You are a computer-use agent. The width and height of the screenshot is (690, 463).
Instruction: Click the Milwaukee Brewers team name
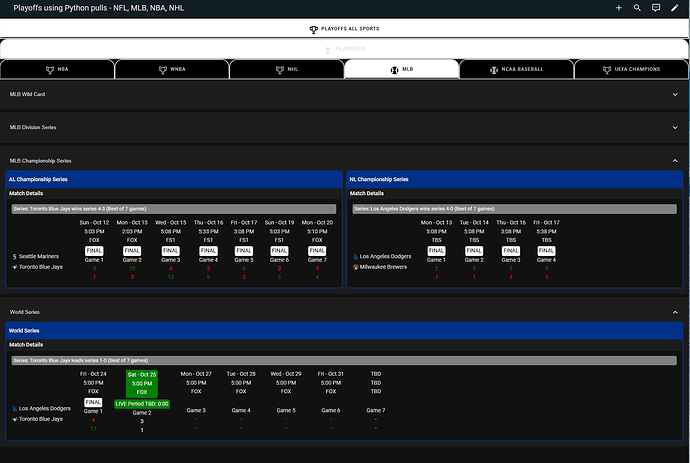point(383,267)
